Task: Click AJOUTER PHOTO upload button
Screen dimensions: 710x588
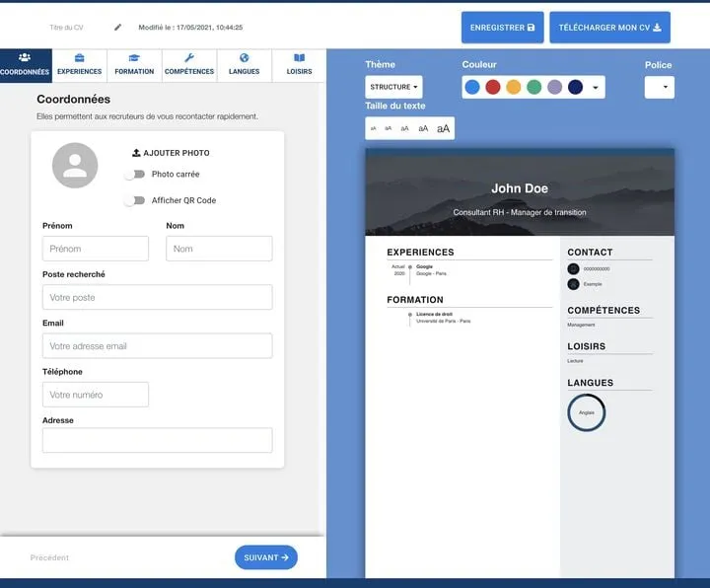Action: pyautogui.click(x=171, y=153)
